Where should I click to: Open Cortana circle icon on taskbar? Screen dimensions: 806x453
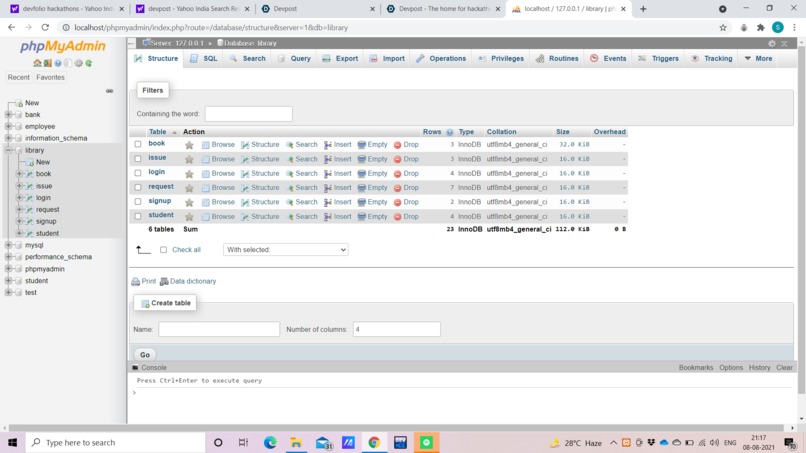[x=218, y=442]
